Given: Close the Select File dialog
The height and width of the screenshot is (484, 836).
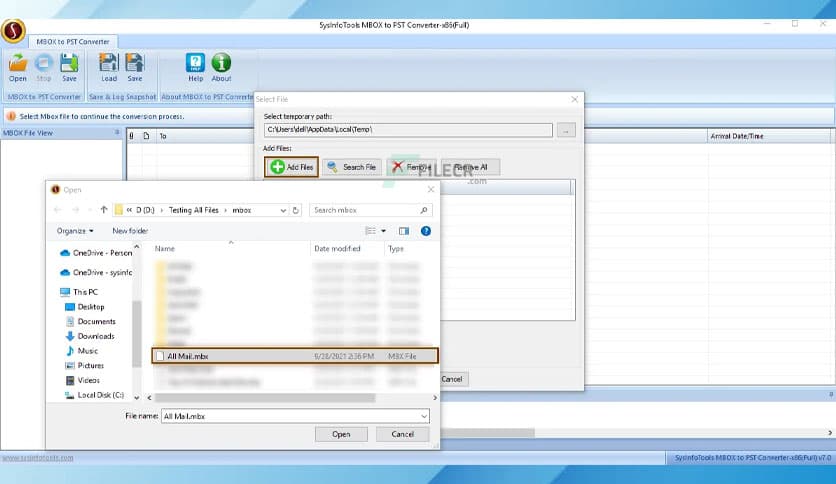Looking at the screenshot, I should point(574,99).
